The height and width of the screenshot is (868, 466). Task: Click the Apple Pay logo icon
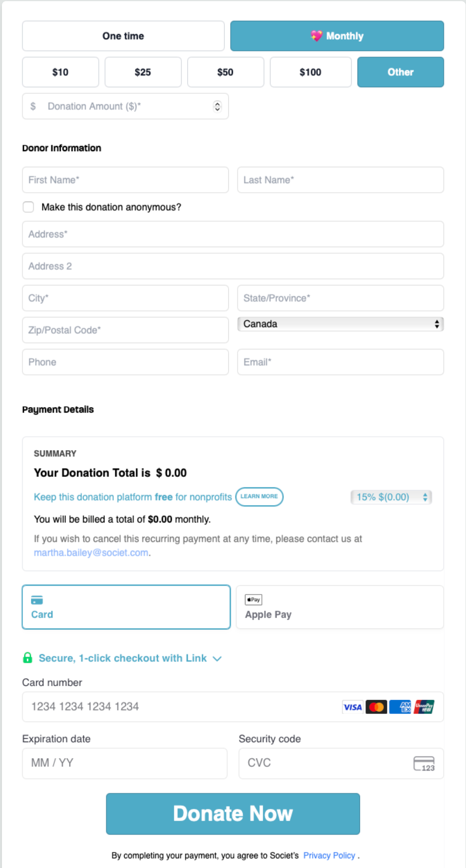253,600
